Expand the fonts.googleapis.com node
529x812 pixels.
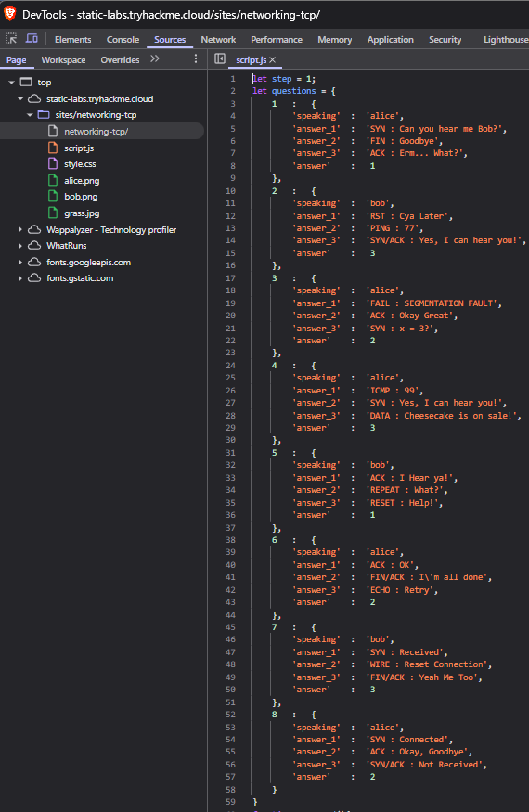pos(20,262)
